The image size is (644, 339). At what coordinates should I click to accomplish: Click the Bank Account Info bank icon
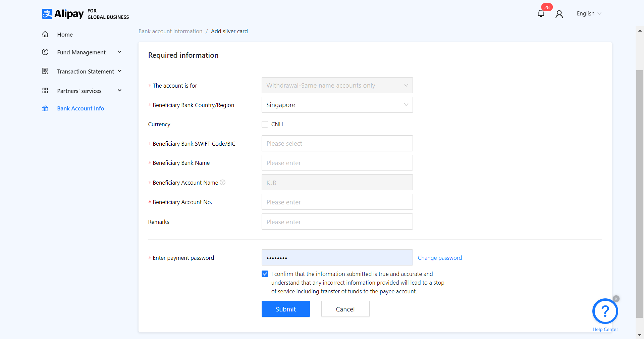pos(45,108)
